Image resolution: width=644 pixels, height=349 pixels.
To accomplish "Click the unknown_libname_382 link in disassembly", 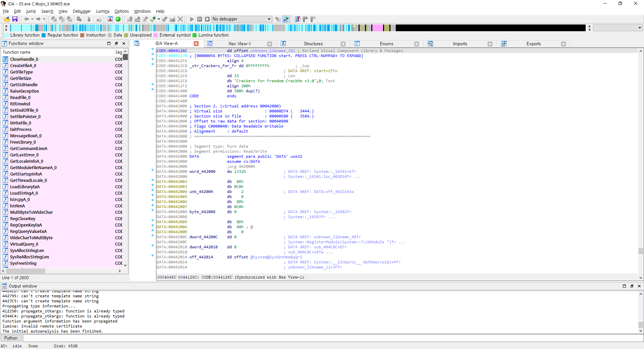I will 273,51.
